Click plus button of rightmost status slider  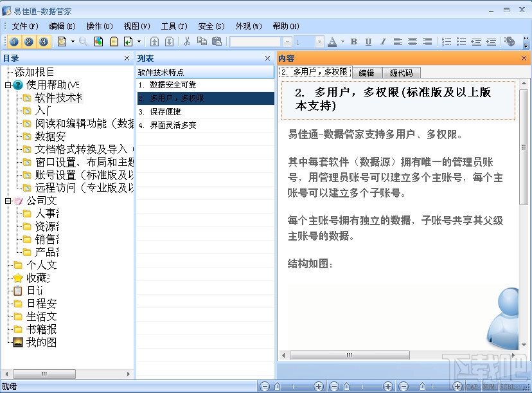457,387
